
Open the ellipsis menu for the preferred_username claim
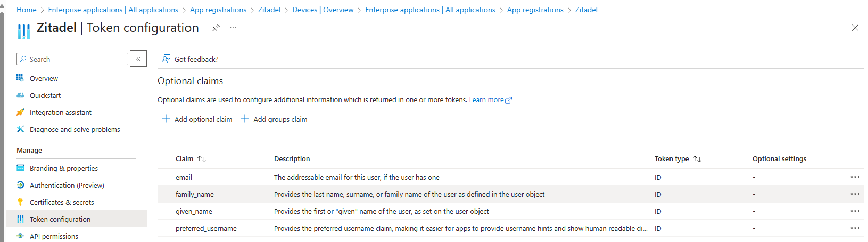coord(855,228)
